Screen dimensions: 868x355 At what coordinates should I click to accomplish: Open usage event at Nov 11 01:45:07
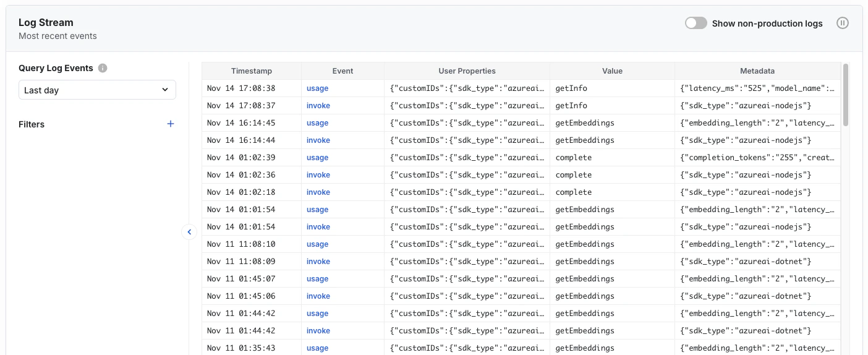[317, 279]
